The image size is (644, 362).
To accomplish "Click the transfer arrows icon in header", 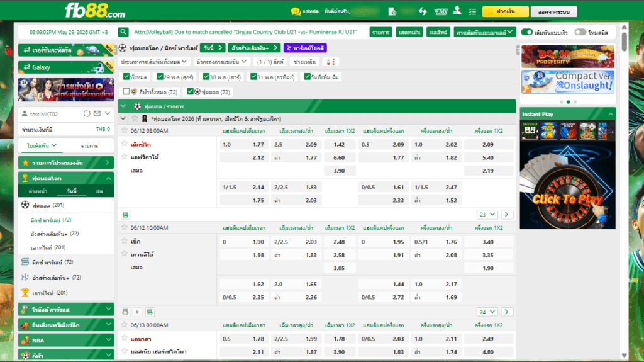I will pos(423,11).
